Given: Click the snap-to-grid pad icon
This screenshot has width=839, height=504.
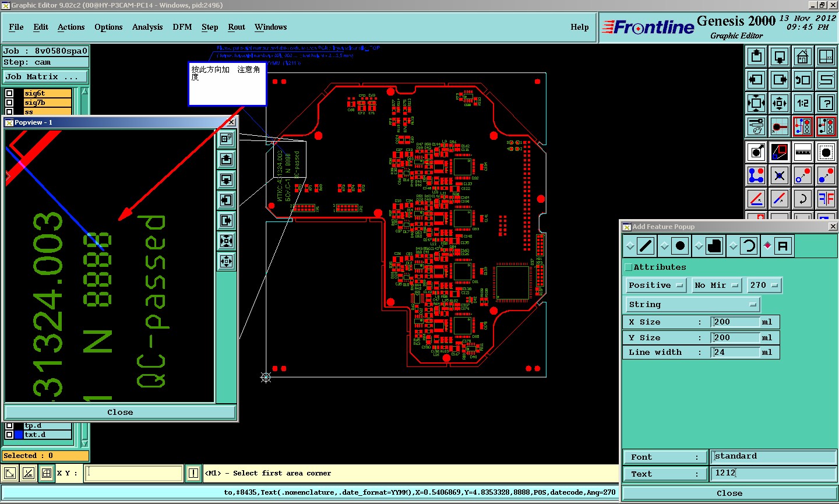Looking at the screenshot, I should 780,126.
